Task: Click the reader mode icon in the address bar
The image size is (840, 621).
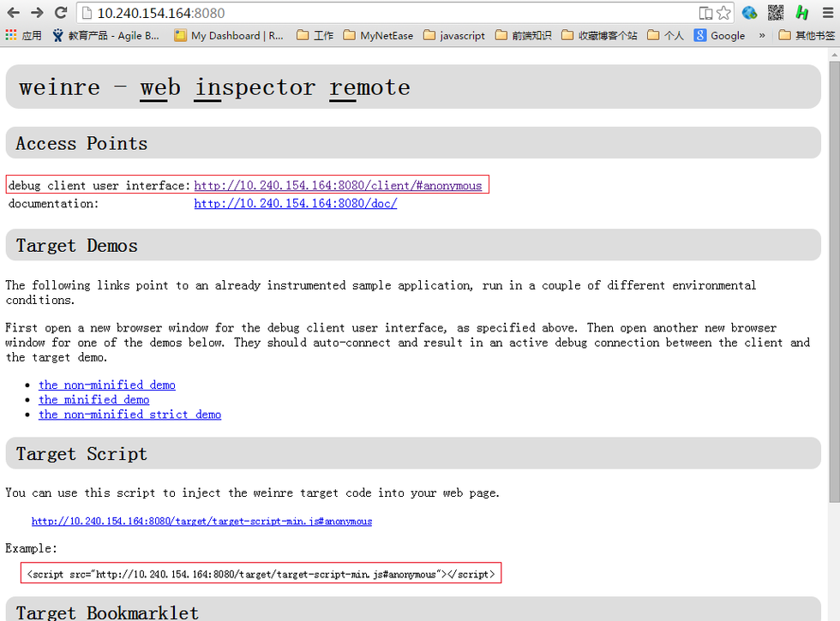Action: [705, 13]
